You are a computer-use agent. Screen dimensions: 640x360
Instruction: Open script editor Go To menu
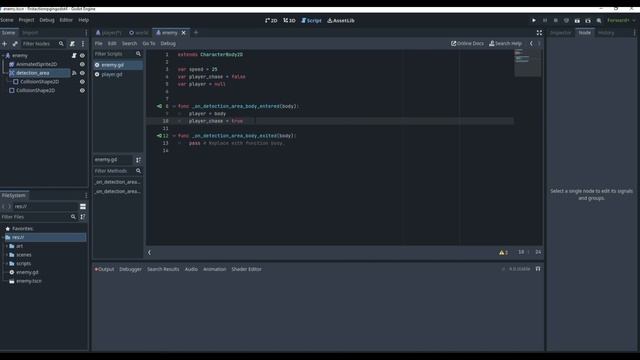149,44
